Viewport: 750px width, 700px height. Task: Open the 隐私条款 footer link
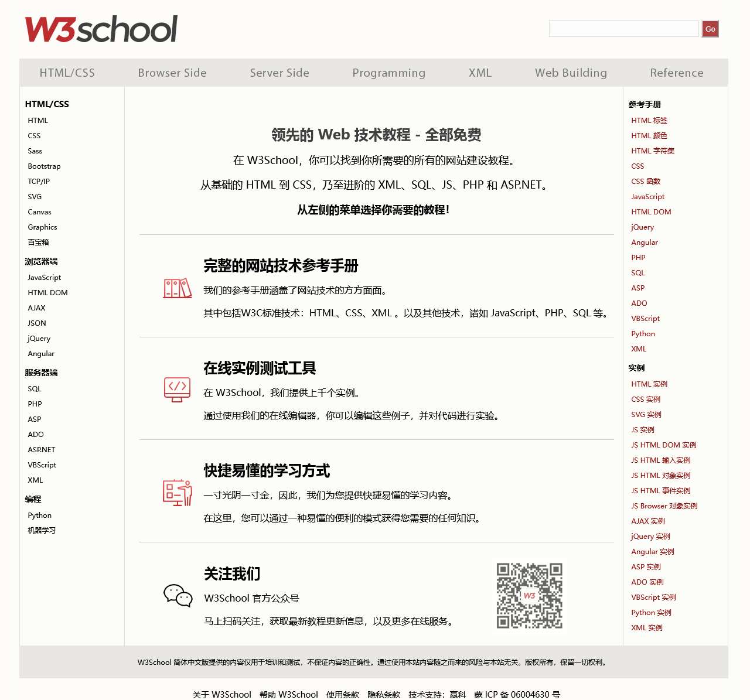pos(384,694)
